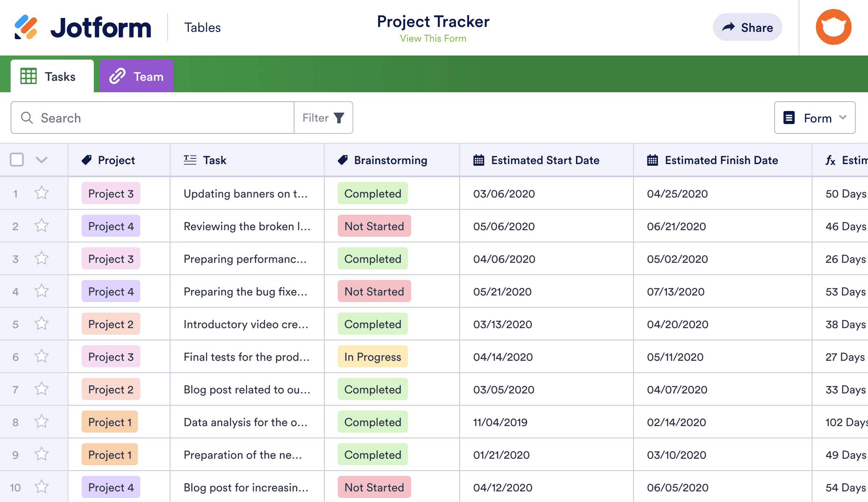Viewport: 868px width, 502px height.
Task: Star the row 6 entry
Action: pos(42,356)
